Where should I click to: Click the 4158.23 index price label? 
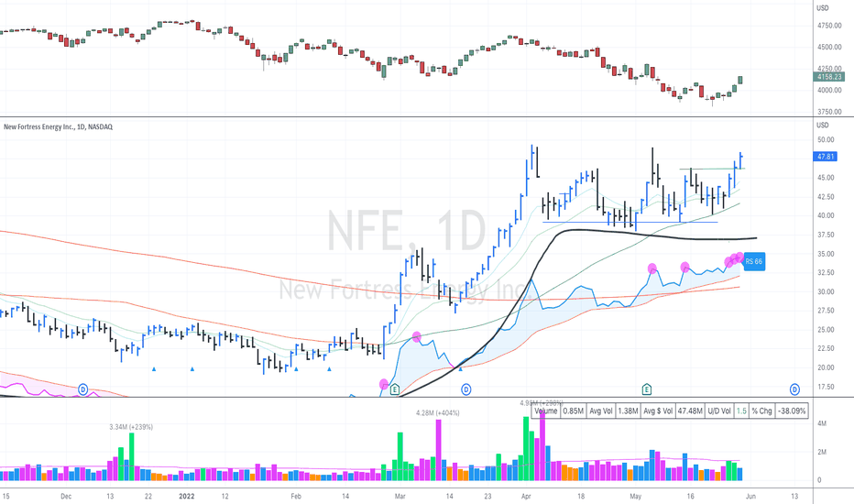[x=829, y=77]
